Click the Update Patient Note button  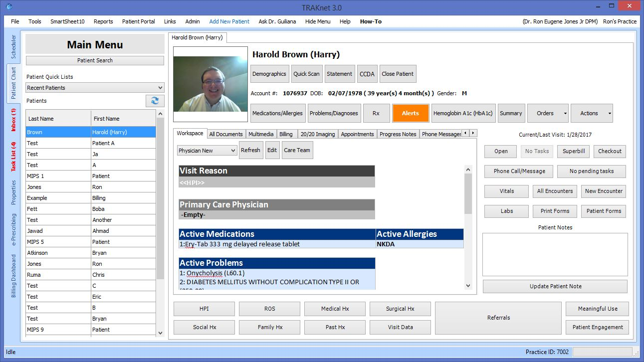click(x=555, y=286)
